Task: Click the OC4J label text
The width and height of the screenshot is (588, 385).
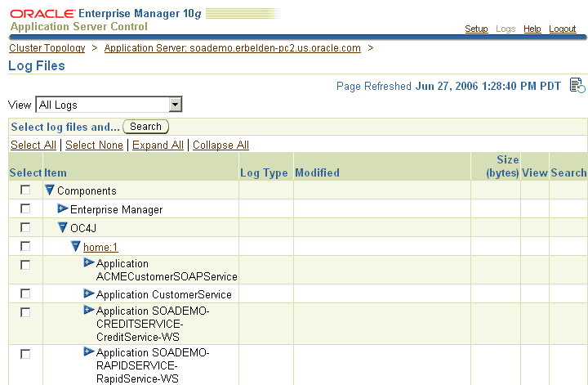Action: [83, 228]
